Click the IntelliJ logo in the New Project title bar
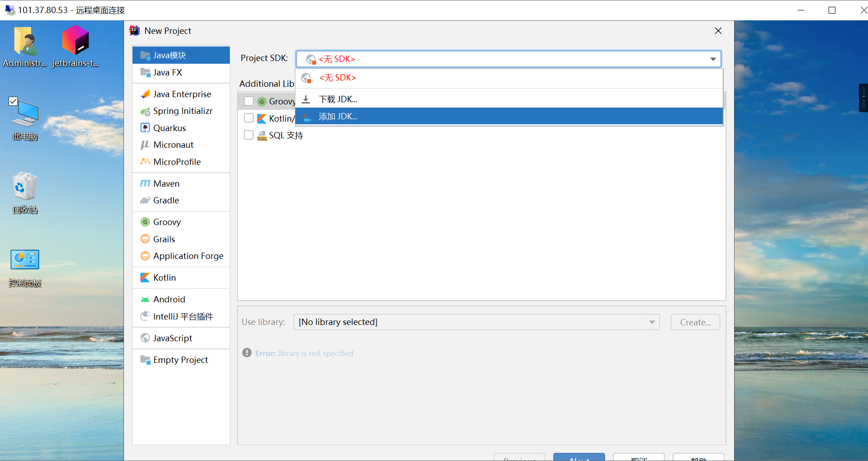The image size is (868, 461). click(x=134, y=31)
